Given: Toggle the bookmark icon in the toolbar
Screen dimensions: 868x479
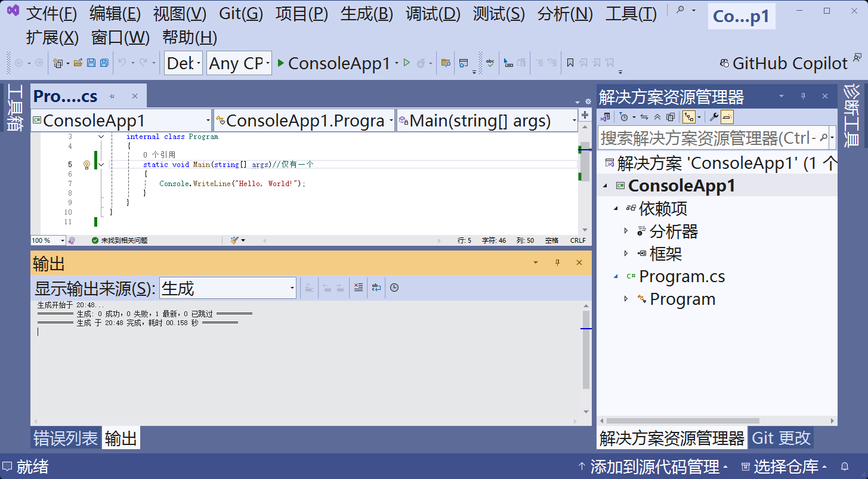Looking at the screenshot, I should pyautogui.click(x=570, y=63).
